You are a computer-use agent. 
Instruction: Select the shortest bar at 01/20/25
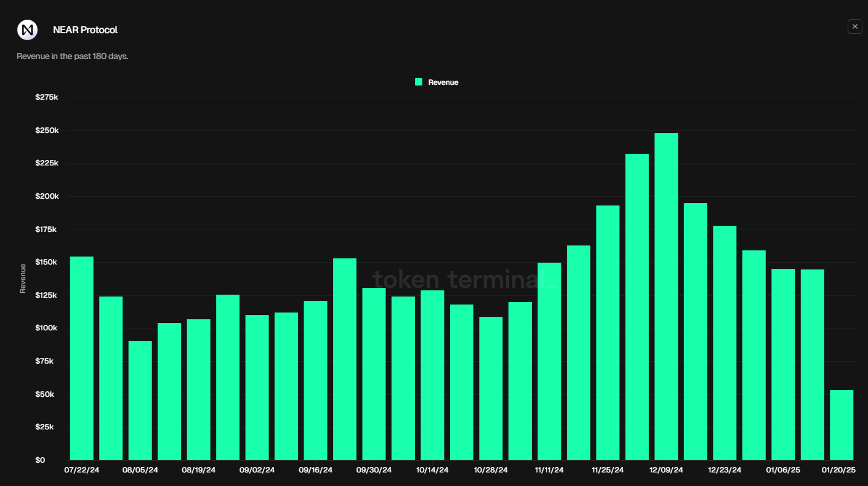[842, 425]
